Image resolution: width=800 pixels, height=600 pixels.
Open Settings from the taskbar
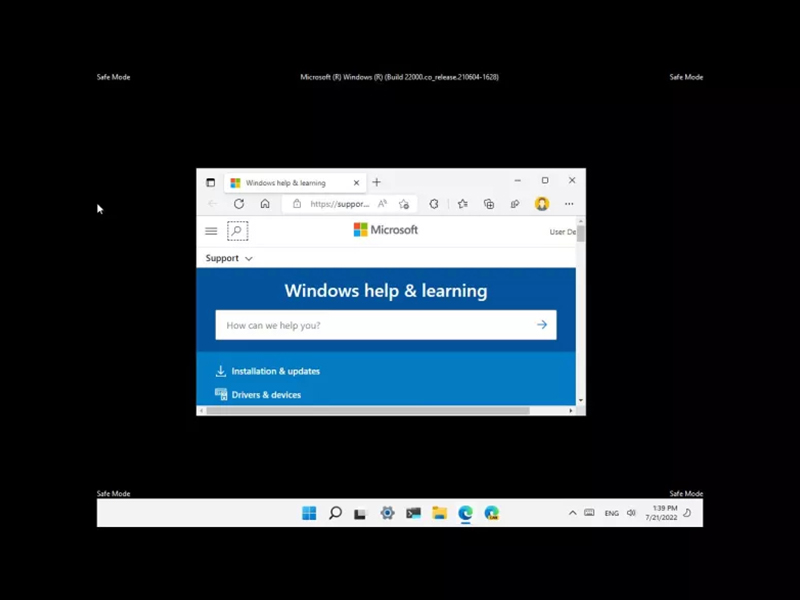click(387, 513)
